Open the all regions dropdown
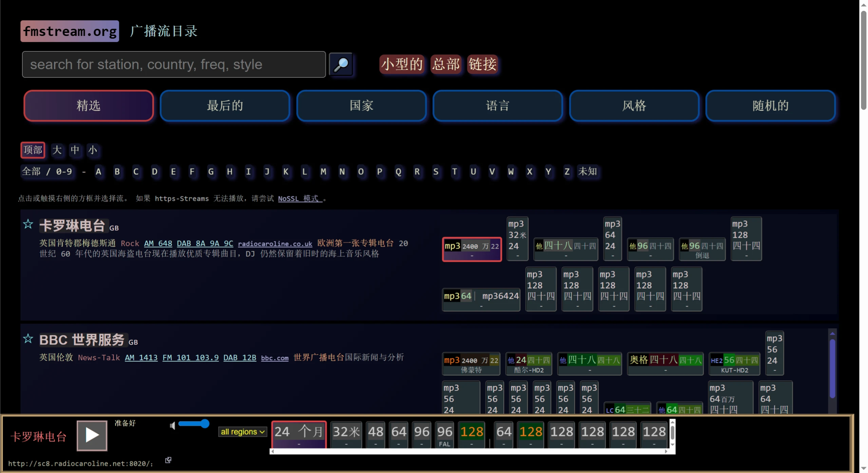This screenshot has width=868, height=473. [x=243, y=432]
